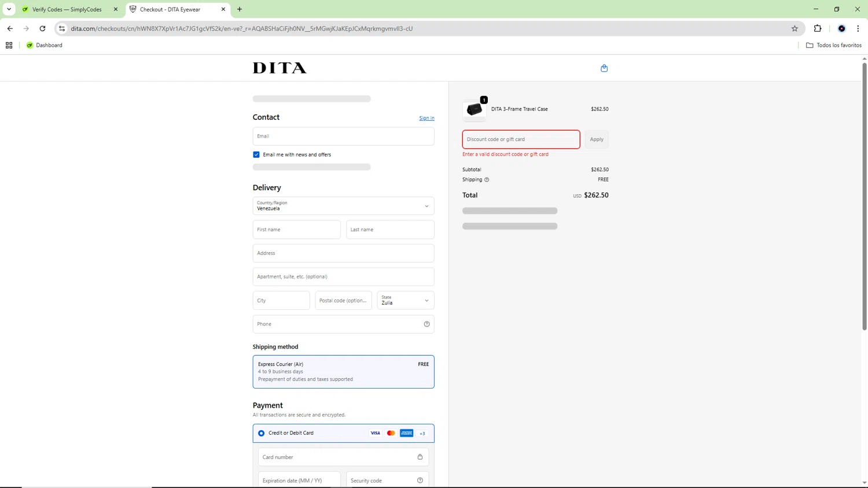Open the State dropdown showing Zulia
868x488 pixels.
pos(406,300)
